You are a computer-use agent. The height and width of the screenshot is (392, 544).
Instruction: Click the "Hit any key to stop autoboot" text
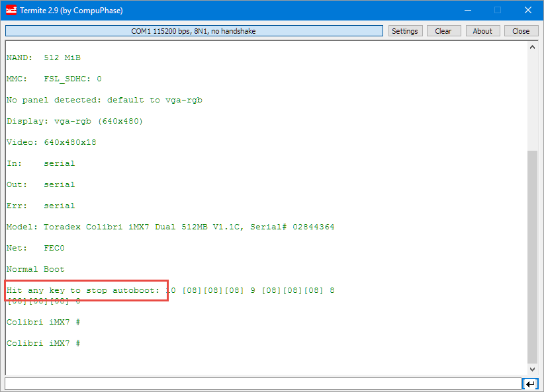pos(83,290)
